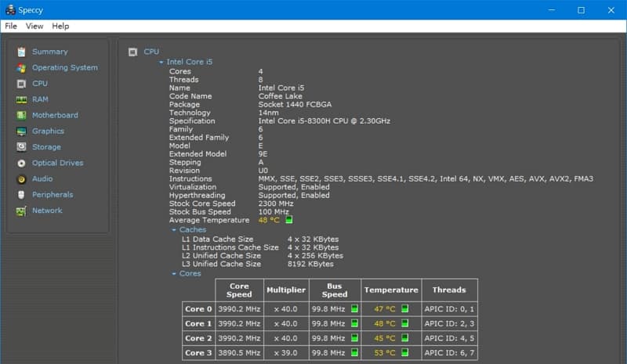The height and width of the screenshot is (364, 627).
Task: Select the Core Speed column header
Action: [239, 290]
